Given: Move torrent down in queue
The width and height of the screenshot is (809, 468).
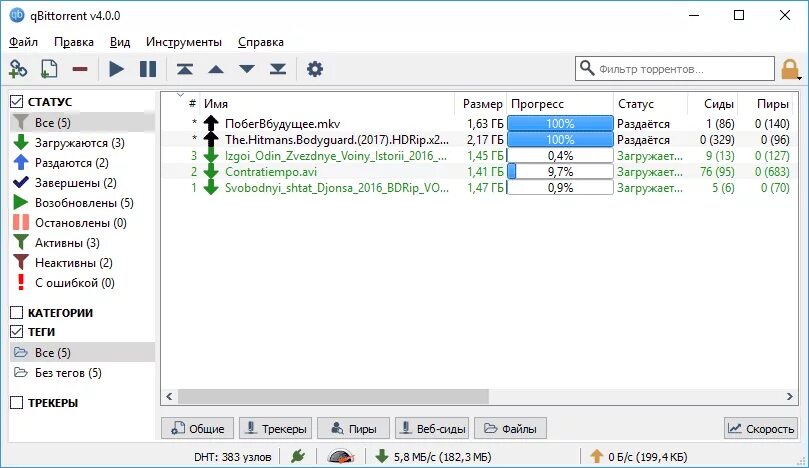Looking at the screenshot, I should (x=247, y=69).
